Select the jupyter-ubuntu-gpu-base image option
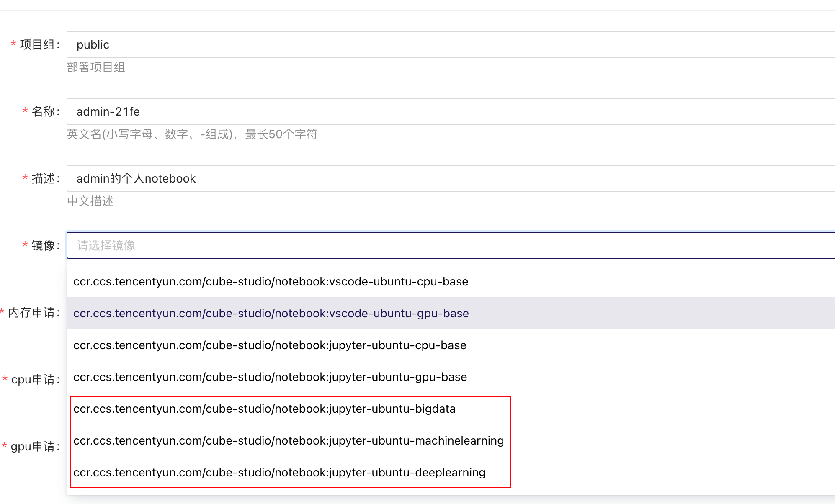Screen dimensions: 835x504 click(270, 377)
